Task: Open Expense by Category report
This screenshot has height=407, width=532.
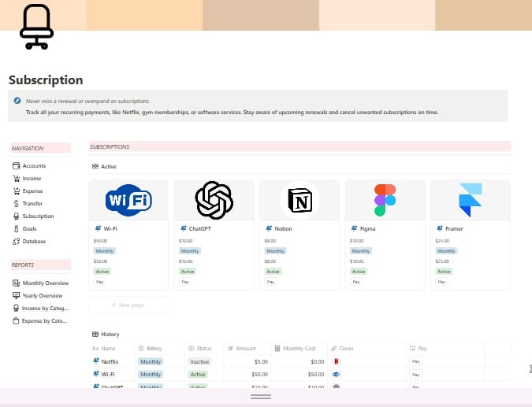Action: 44,320
